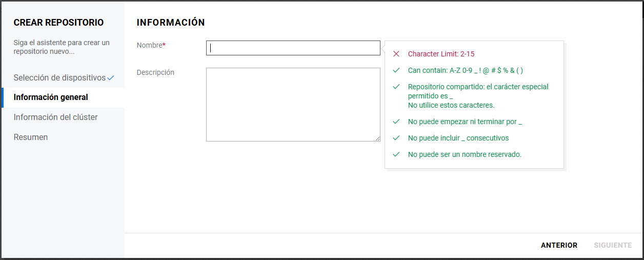Click the green check beside 'Can contain'
This screenshot has height=260, width=644.
pos(396,70)
